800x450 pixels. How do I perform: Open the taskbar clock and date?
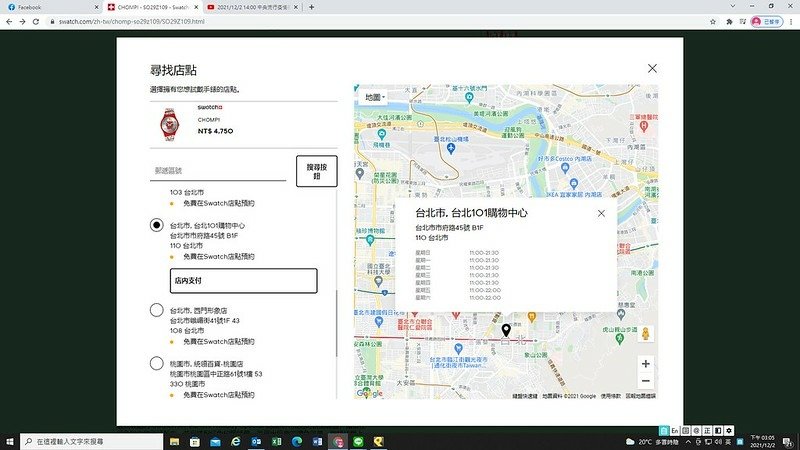point(762,441)
